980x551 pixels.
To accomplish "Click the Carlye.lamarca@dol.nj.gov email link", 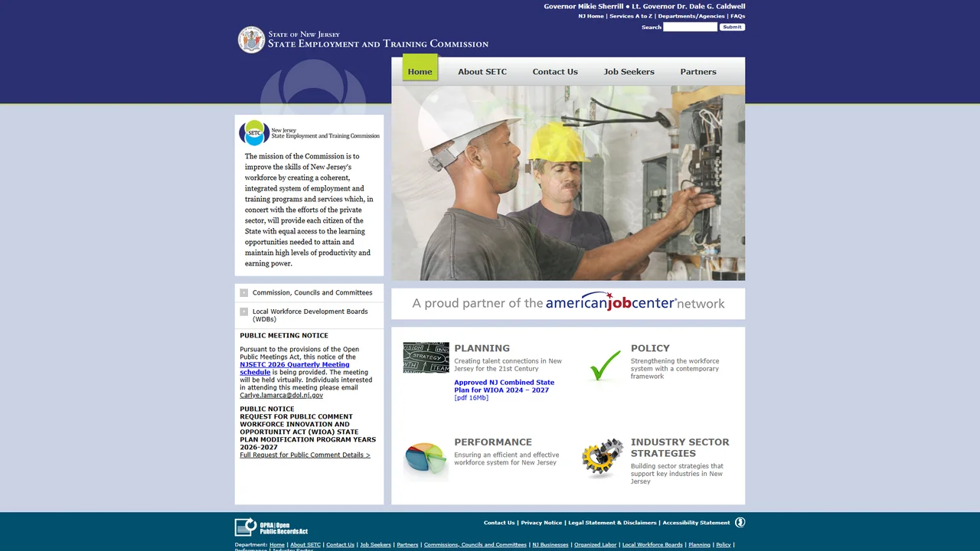I will coord(281,395).
